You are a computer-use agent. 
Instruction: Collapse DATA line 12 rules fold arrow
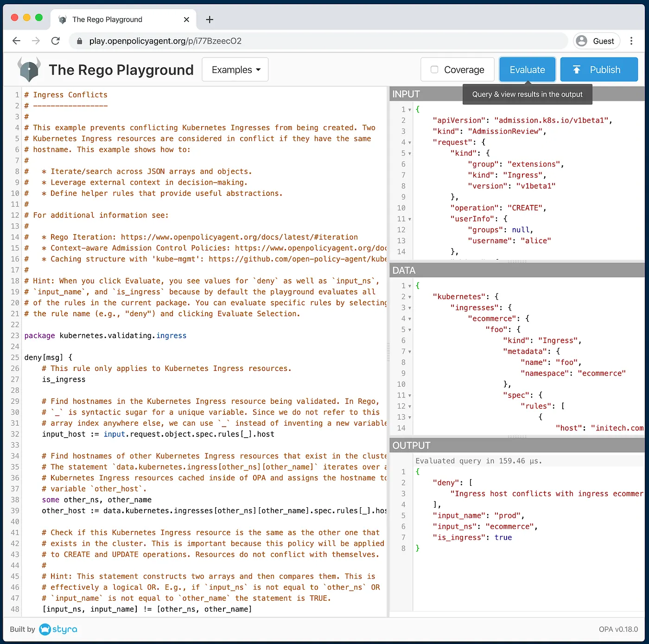410,407
